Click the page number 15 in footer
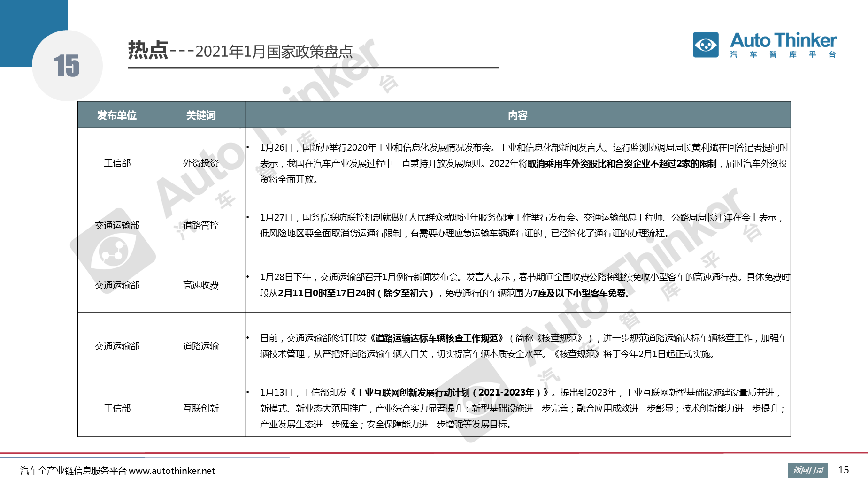Screen dimensions: 868x488 tap(844, 470)
